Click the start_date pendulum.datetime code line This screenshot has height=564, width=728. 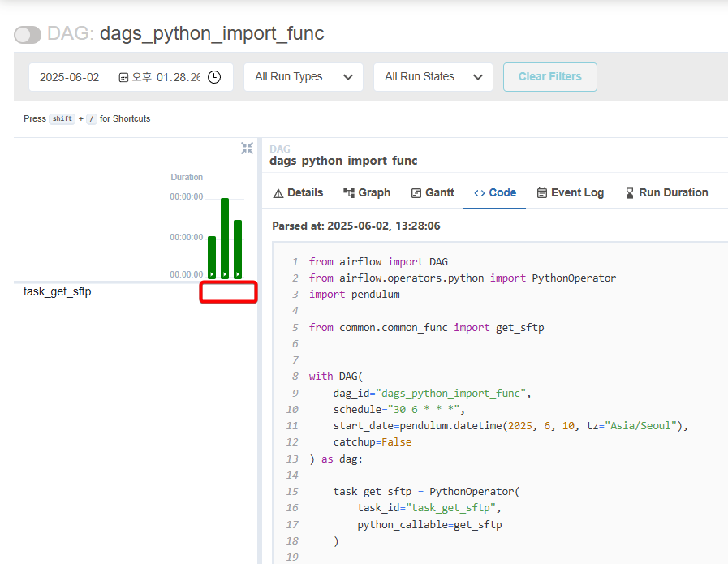click(510, 426)
